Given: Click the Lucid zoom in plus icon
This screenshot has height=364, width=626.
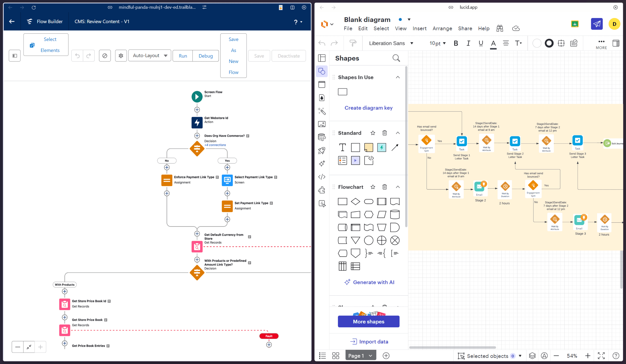Looking at the screenshot, I should click(x=587, y=356).
